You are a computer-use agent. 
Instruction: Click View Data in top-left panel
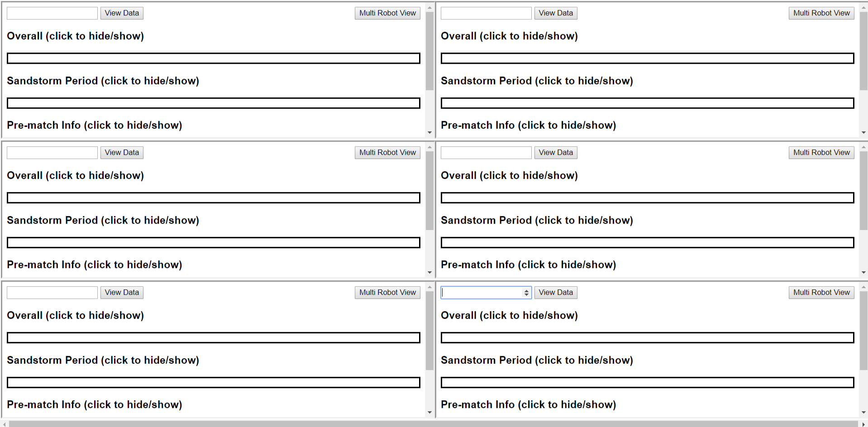pyautogui.click(x=122, y=13)
